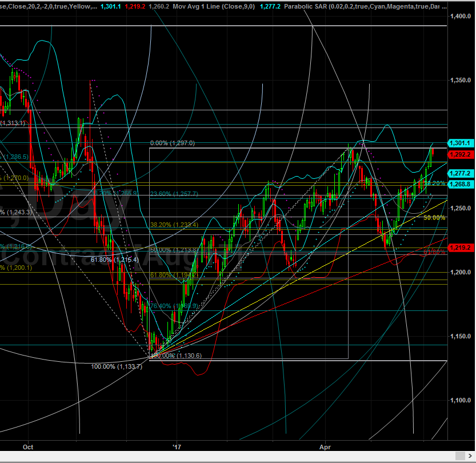Click the red 1,219.2 value in header
Screen dimensions: 476x463
tap(135, 6)
